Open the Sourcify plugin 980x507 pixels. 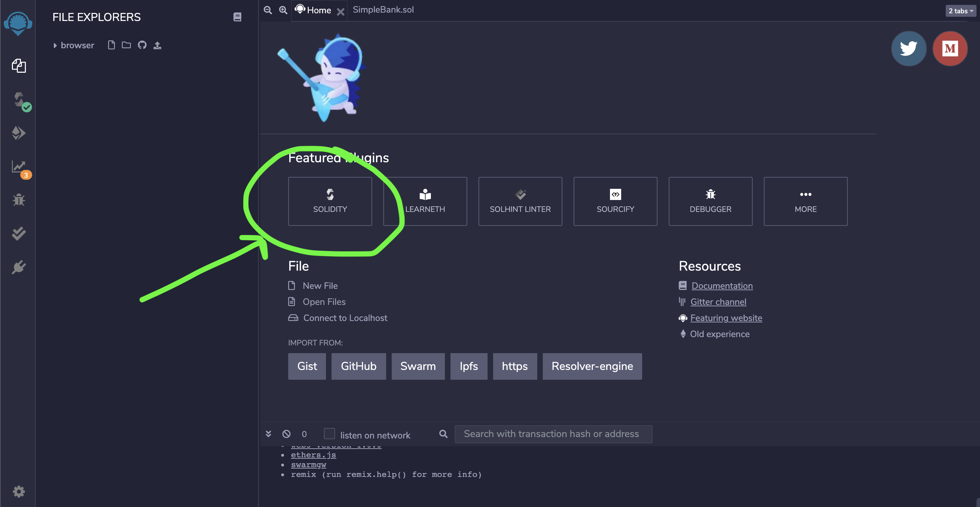pos(615,200)
